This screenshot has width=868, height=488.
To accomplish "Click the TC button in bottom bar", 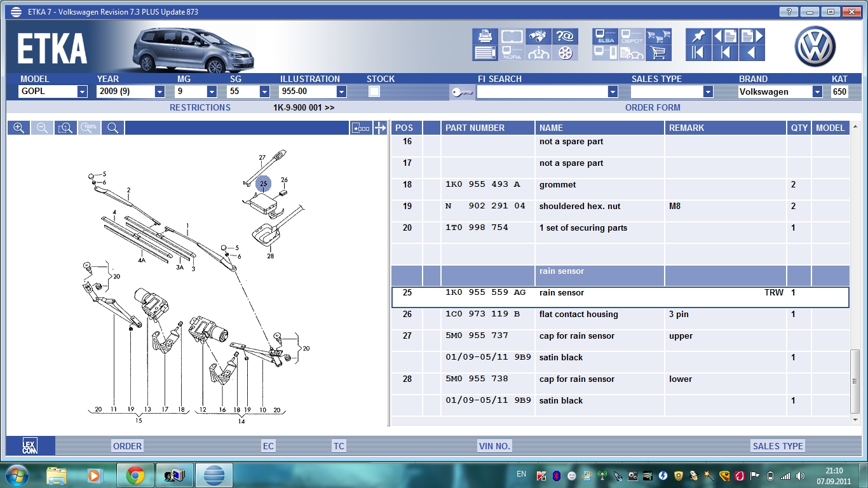I will click(339, 446).
